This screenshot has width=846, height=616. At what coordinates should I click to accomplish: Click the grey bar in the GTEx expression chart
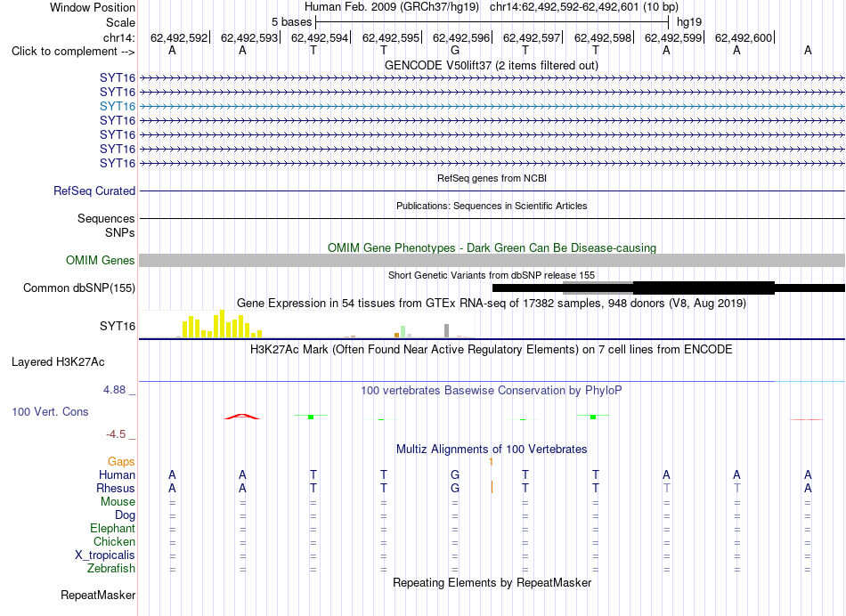447,330
